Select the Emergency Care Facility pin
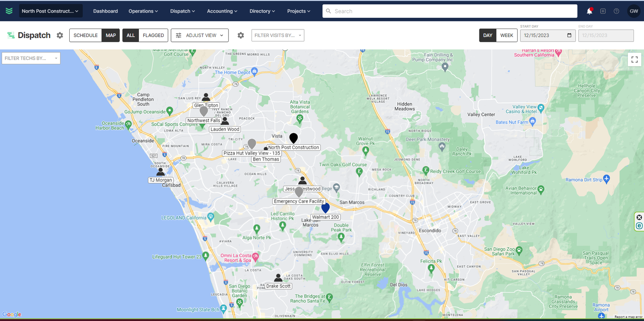This screenshot has height=321, width=644. 299,192
